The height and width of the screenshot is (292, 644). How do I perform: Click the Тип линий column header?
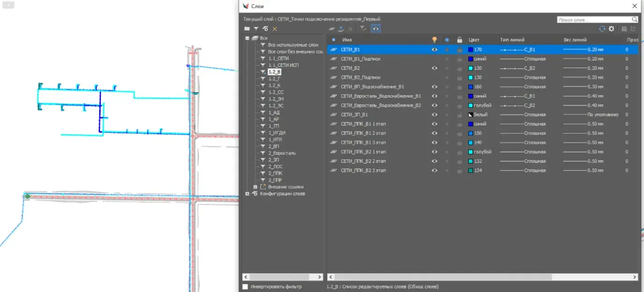[x=512, y=40]
